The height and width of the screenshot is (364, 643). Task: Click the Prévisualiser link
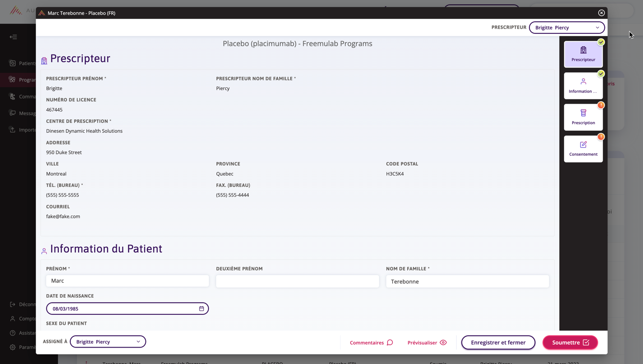[x=427, y=343]
